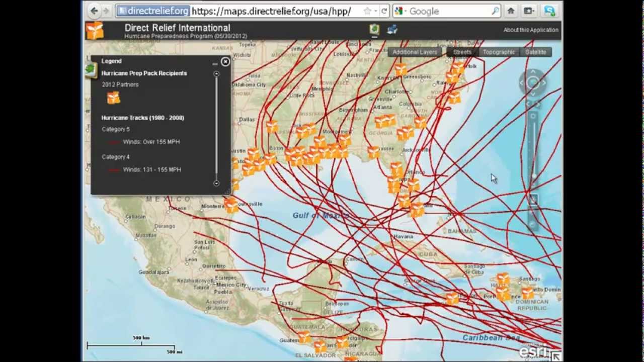
Task: Bookmark this page with the star icon
Action: [367, 11]
